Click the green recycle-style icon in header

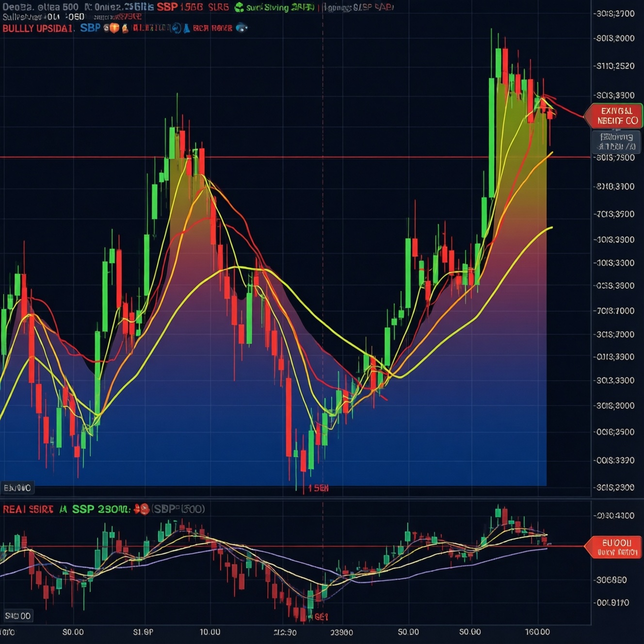(239, 7)
